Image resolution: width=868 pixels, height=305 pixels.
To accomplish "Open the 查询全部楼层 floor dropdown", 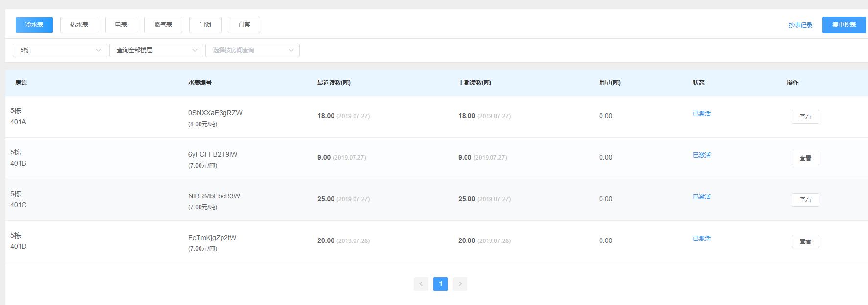I will pos(156,50).
